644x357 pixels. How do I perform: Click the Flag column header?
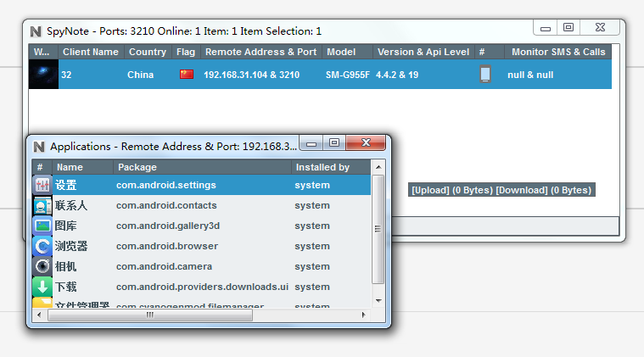[186, 52]
